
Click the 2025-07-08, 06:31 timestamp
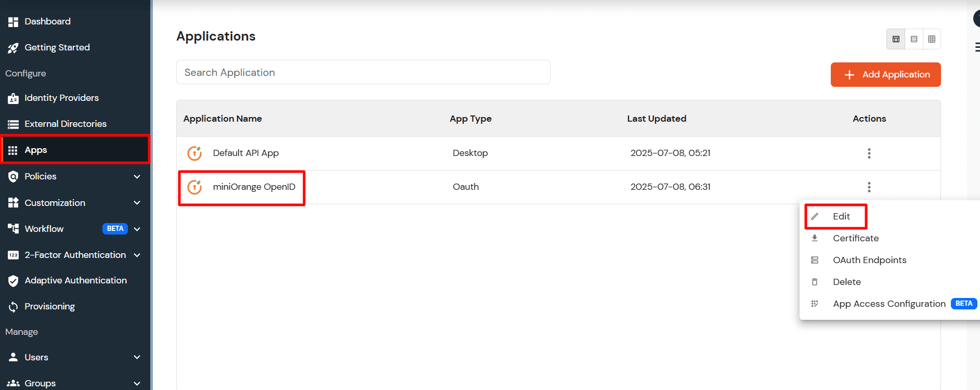[670, 187]
